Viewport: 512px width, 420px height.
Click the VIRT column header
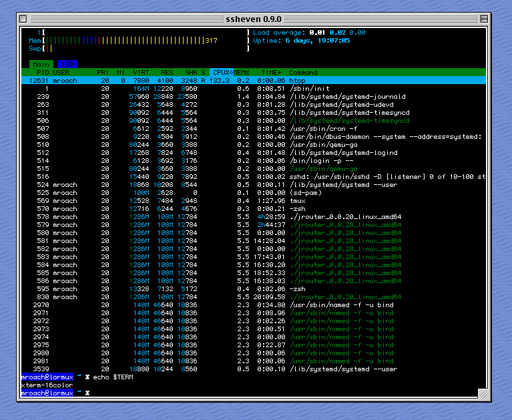click(140, 72)
